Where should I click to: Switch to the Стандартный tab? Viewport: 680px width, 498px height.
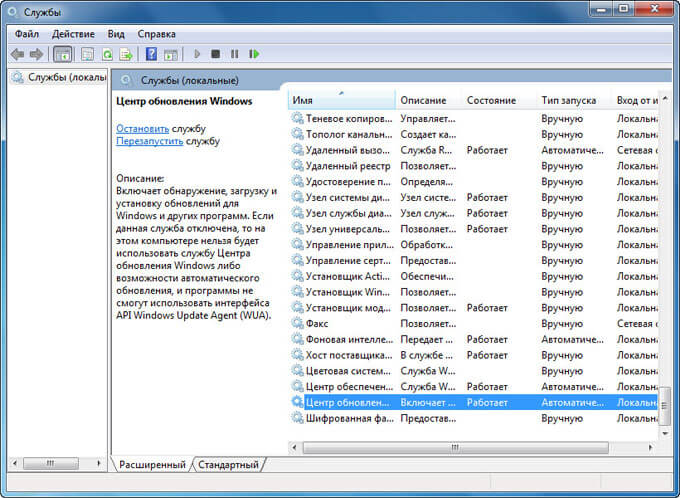click(x=228, y=465)
